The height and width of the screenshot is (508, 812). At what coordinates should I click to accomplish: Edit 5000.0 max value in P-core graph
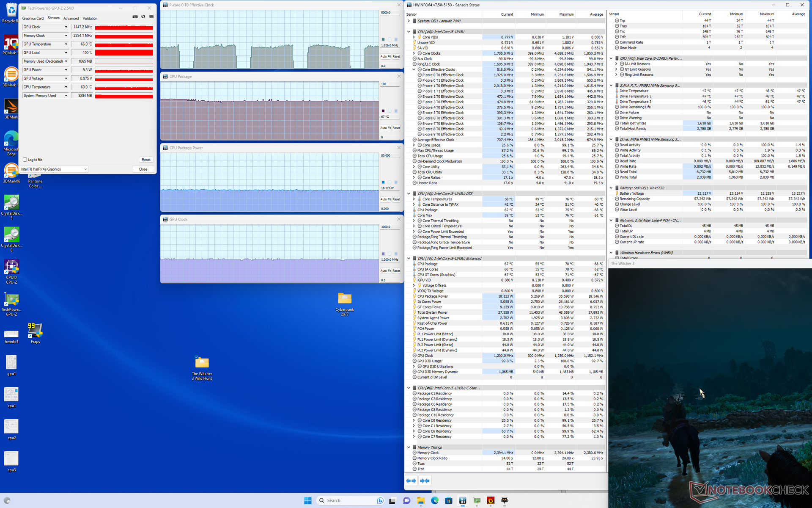(x=390, y=13)
